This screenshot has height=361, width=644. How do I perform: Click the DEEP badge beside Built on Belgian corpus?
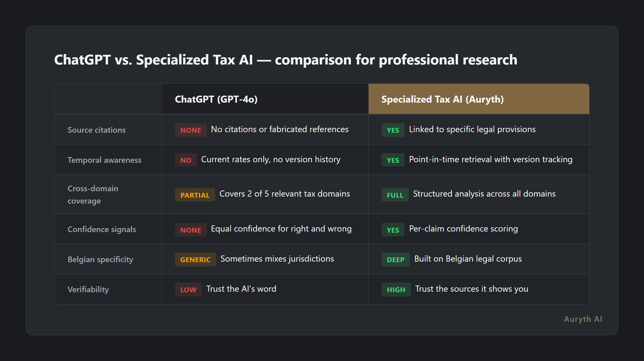pyautogui.click(x=395, y=259)
